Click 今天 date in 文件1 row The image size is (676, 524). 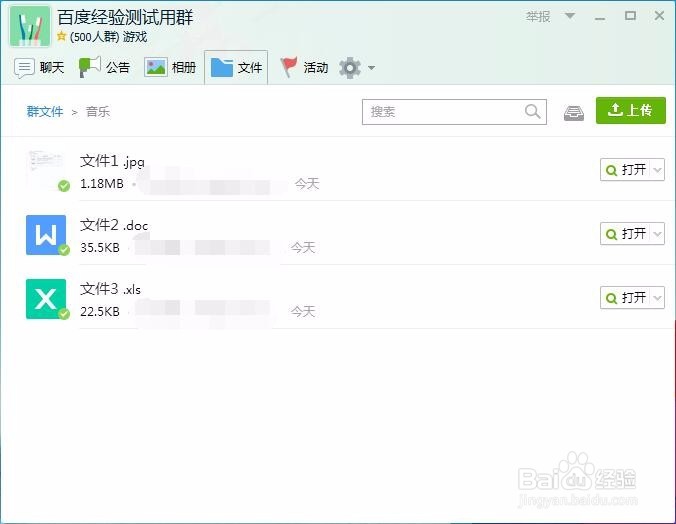coord(307,184)
